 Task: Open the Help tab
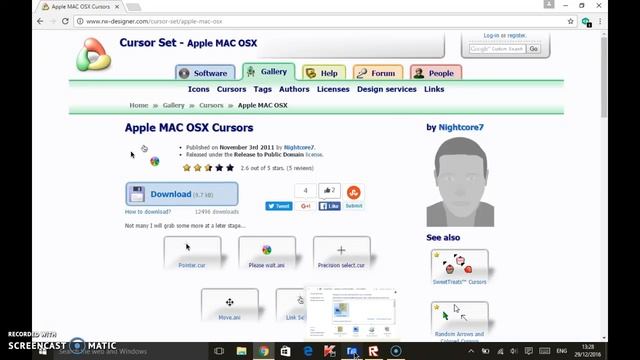tap(324, 73)
